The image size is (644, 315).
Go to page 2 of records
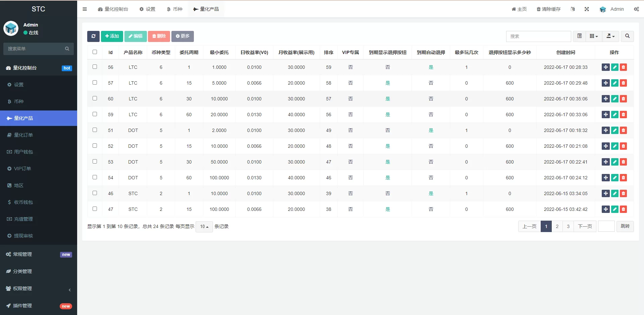point(557,226)
